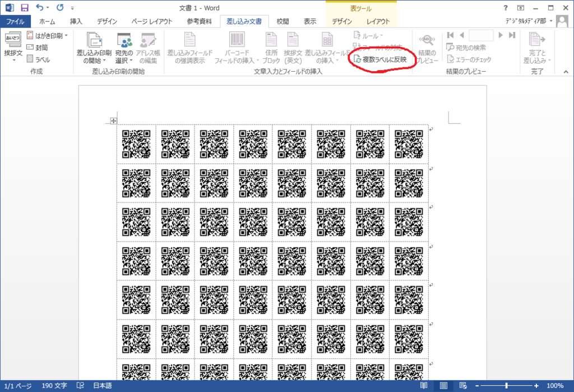The height and width of the screenshot is (392, 574).
Task: Redo with the repeat arrow icon
Action: click(x=60, y=8)
